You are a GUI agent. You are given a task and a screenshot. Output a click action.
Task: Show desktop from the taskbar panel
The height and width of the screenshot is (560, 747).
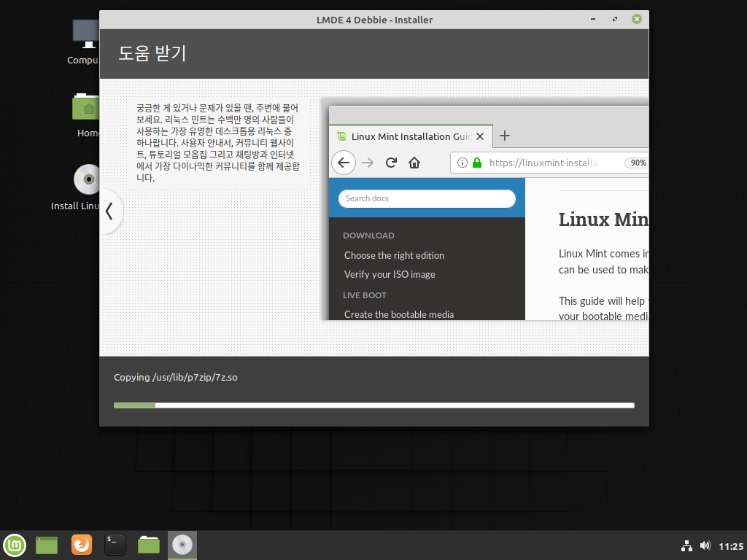click(x=47, y=545)
